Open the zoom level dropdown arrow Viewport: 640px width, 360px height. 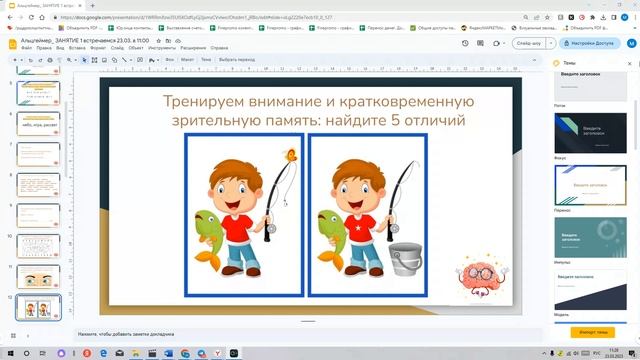pos(76,60)
